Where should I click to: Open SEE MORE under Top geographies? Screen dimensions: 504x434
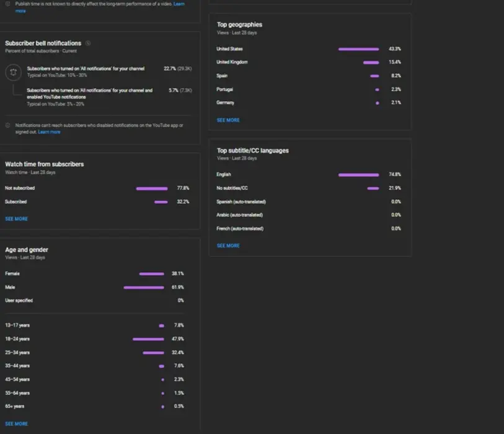point(228,120)
